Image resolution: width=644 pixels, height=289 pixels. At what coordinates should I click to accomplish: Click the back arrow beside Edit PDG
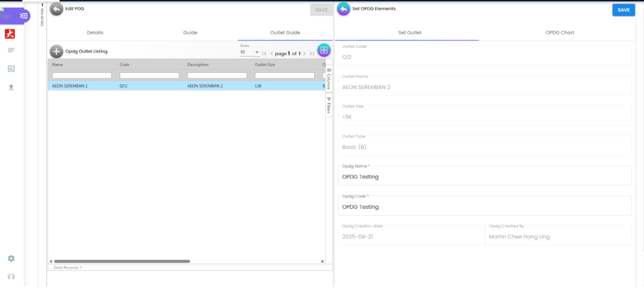point(56,9)
